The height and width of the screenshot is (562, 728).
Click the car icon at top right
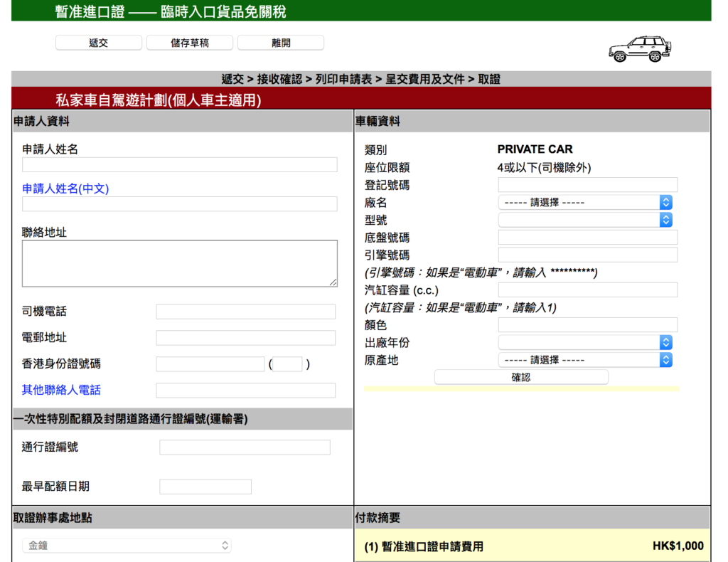click(x=640, y=49)
